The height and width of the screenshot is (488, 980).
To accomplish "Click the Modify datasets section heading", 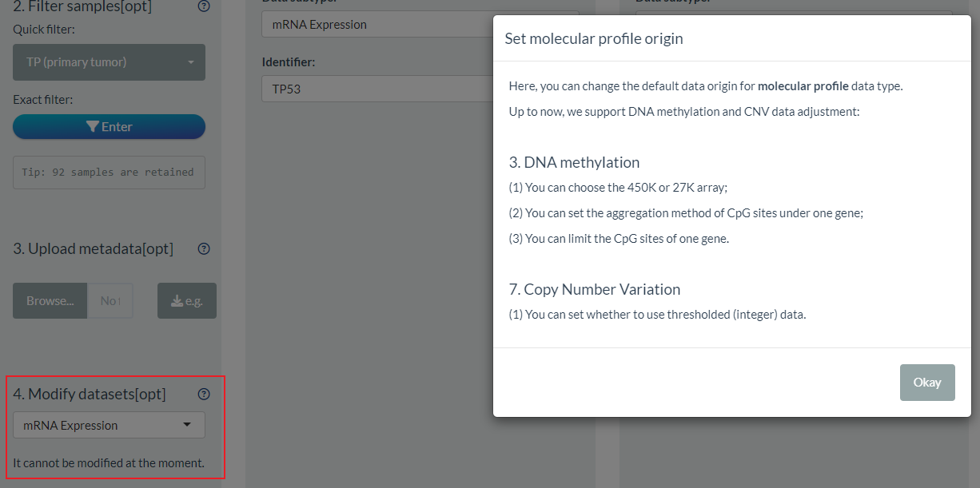I will pyautogui.click(x=89, y=394).
